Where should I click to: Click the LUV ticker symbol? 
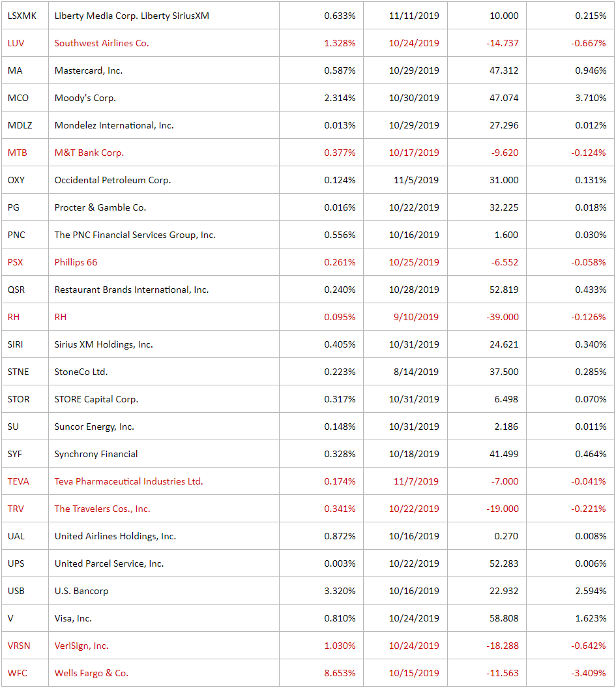[15, 43]
